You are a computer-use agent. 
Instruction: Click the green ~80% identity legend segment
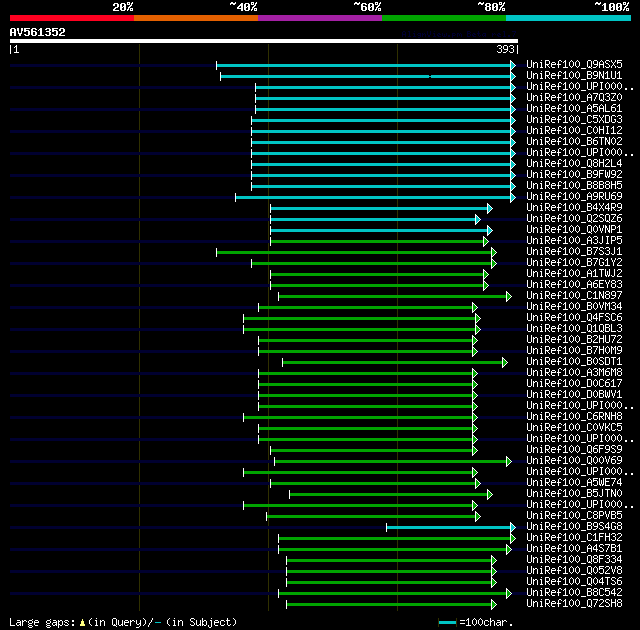click(x=444, y=18)
